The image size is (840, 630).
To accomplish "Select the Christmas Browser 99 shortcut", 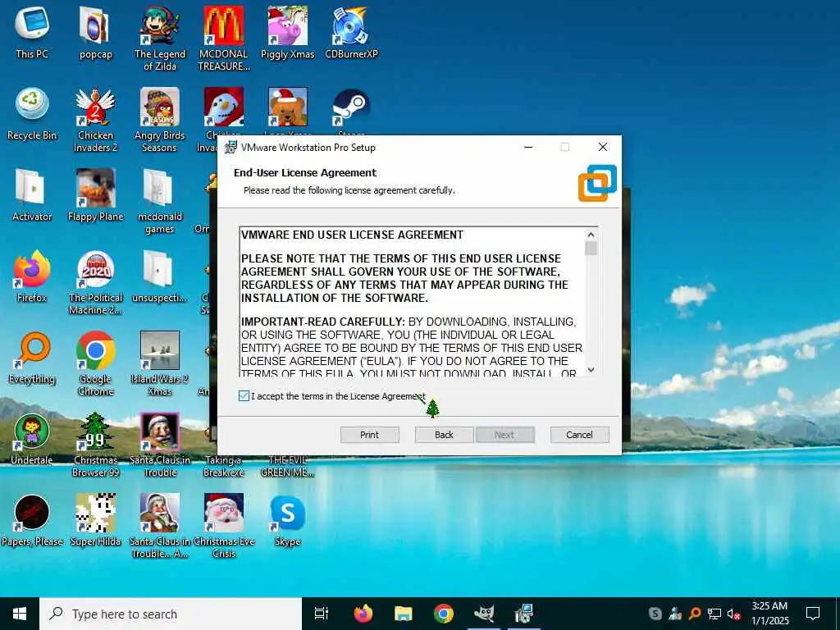I will [x=95, y=445].
